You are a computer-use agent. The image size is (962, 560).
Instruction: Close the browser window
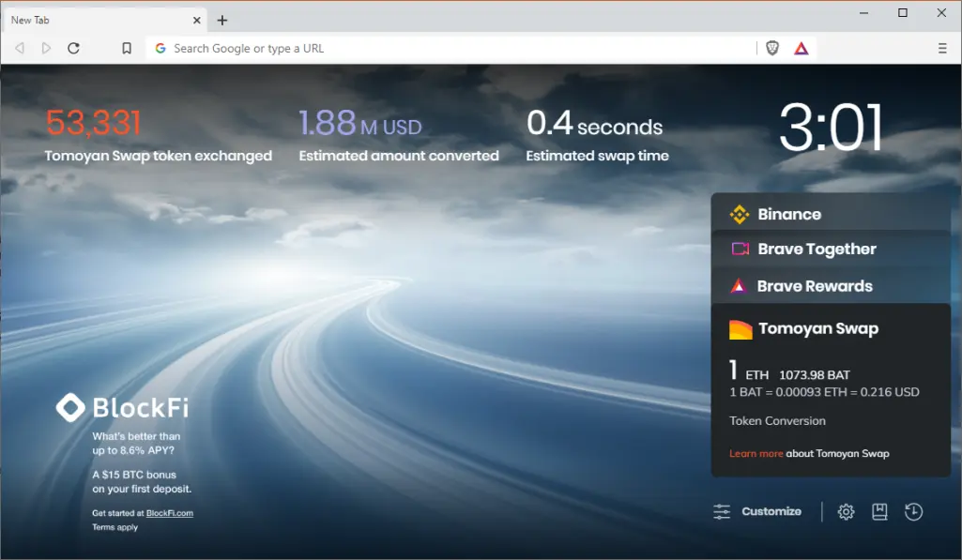tap(941, 13)
